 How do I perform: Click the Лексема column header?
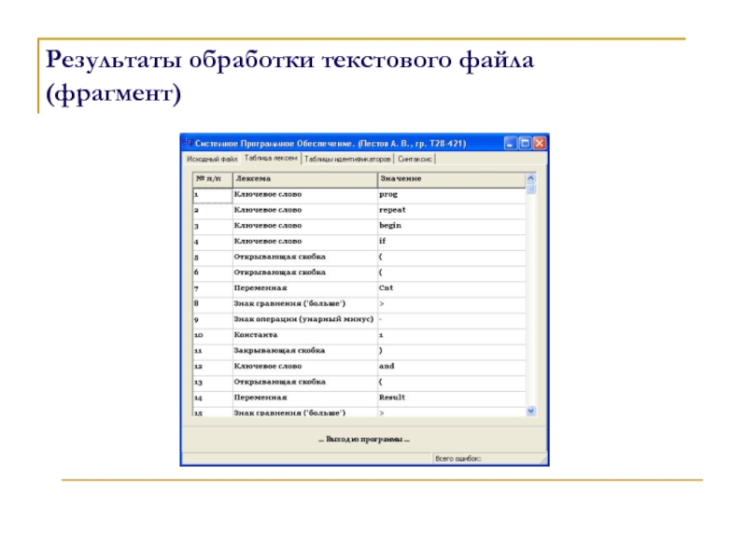[x=303, y=178]
